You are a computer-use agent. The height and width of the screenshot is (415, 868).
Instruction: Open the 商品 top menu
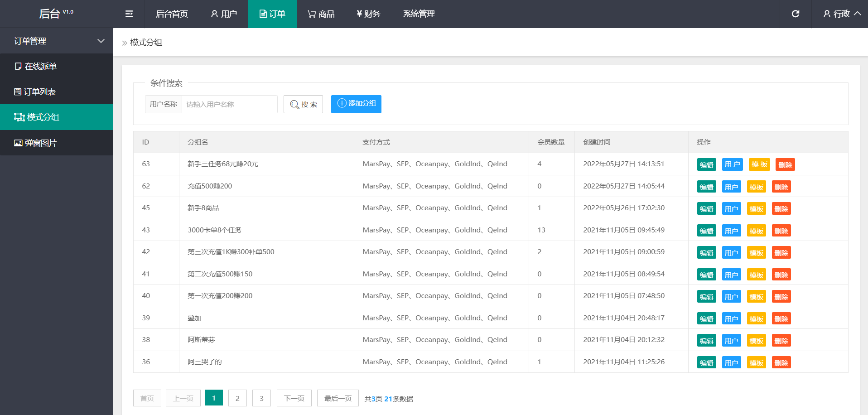[321, 14]
